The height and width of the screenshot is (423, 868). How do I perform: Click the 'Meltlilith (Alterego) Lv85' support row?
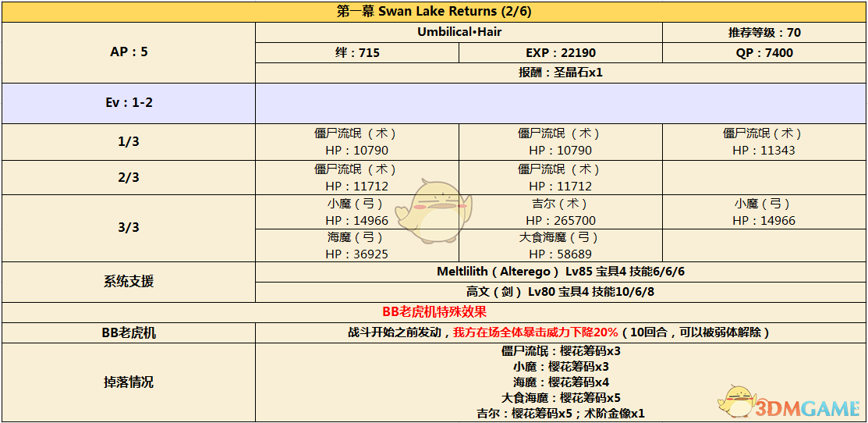pyautogui.click(x=561, y=272)
